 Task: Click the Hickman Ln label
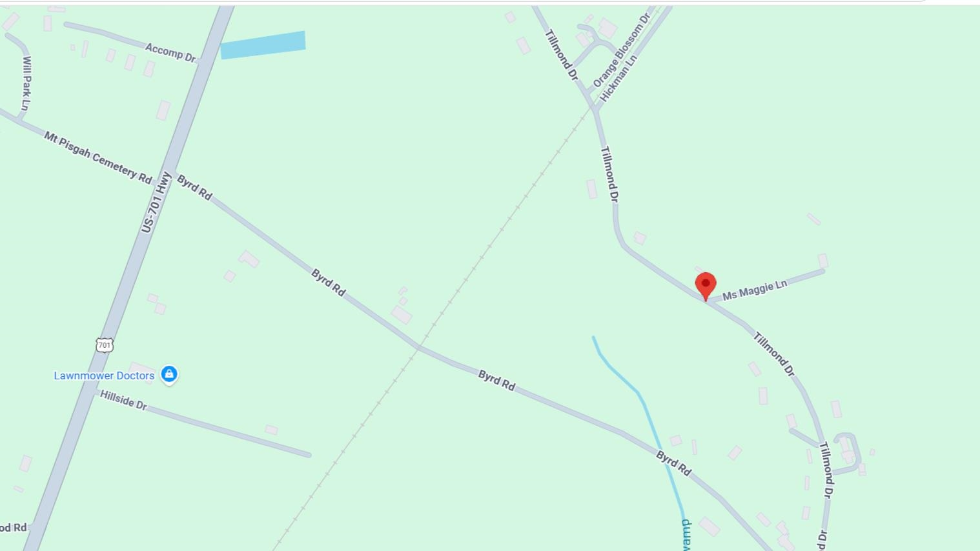[618, 78]
